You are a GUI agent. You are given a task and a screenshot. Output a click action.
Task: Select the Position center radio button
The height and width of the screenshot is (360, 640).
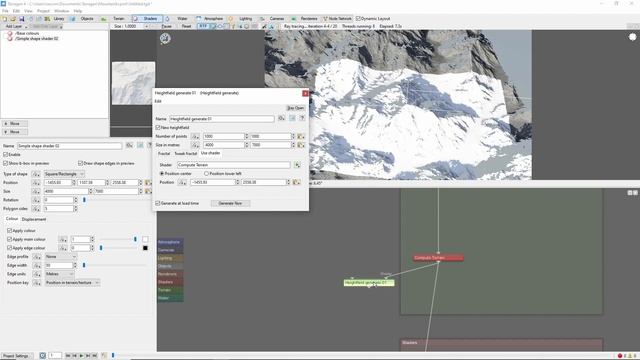pos(162,173)
